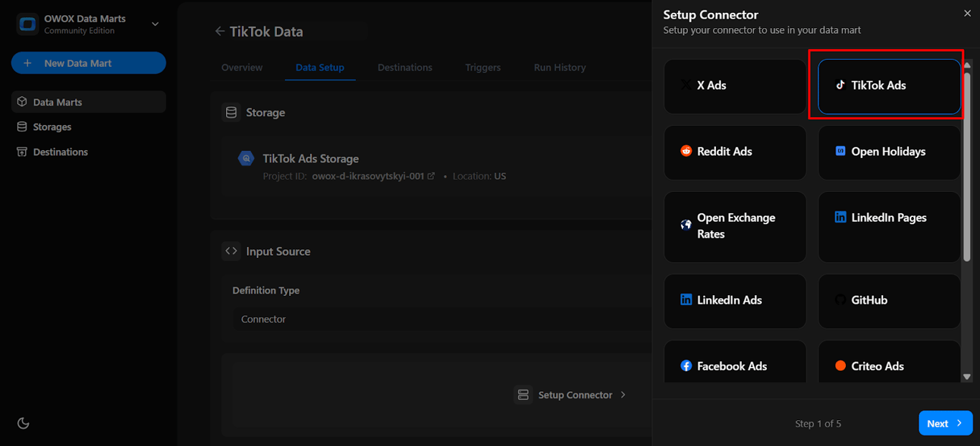Expand the OWOX Data Marts project chevron
980x446 pixels.
click(155, 24)
